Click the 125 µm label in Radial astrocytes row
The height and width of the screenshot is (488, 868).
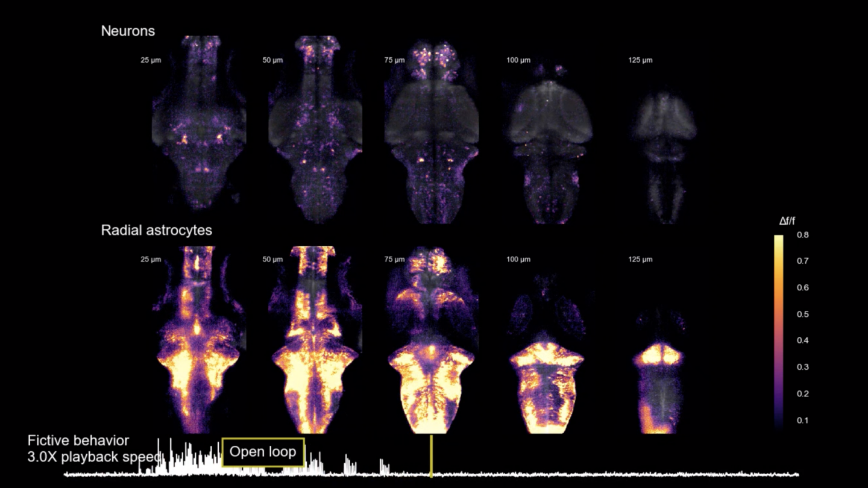[x=640, y=260]
